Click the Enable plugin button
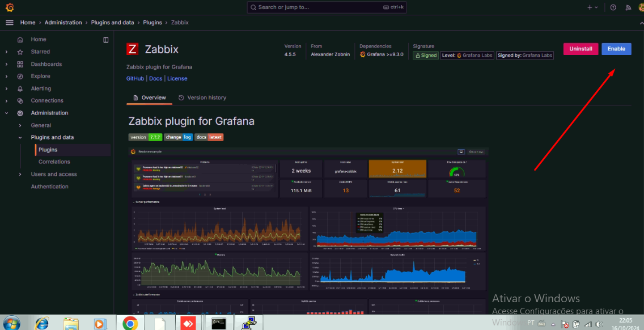The height and width of the screenshot is (330, 644). 616,49
